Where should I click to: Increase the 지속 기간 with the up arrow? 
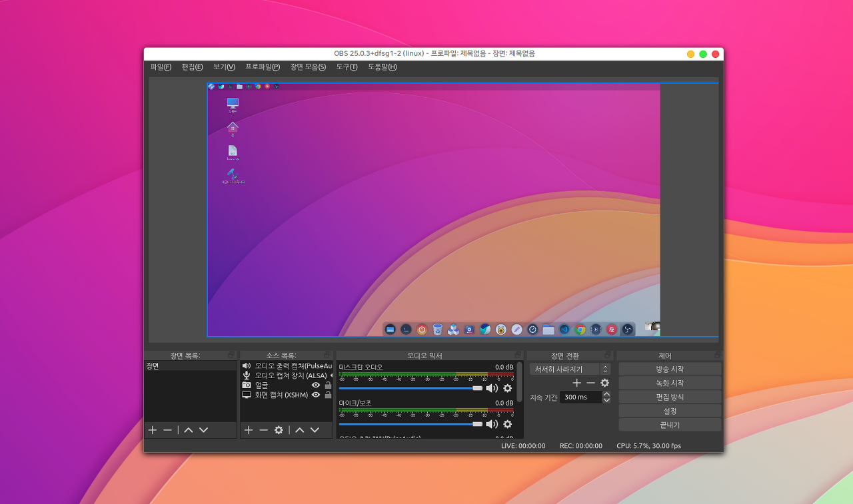tap(606, 393)
